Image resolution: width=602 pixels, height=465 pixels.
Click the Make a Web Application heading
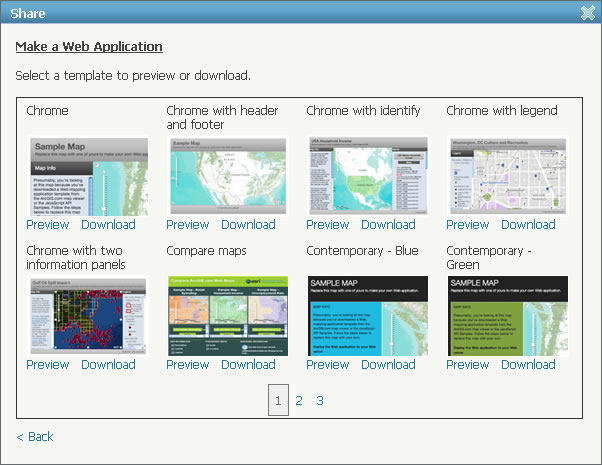89,46
